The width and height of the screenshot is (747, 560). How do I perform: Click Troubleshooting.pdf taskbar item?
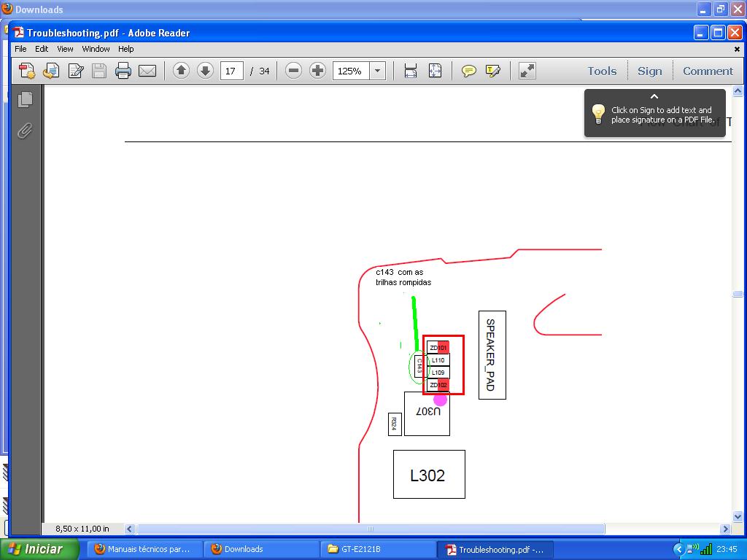pyautogui.click(x=495, y=549)
